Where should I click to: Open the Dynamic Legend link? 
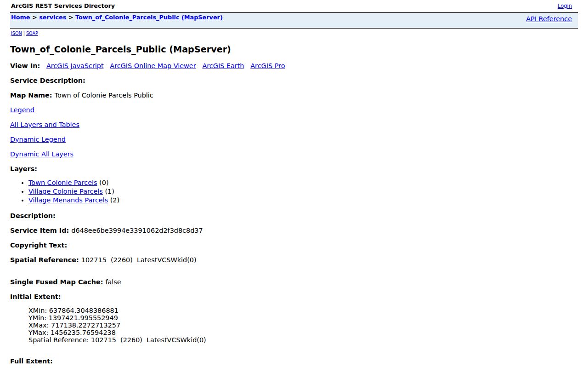[x=38, y=139]
